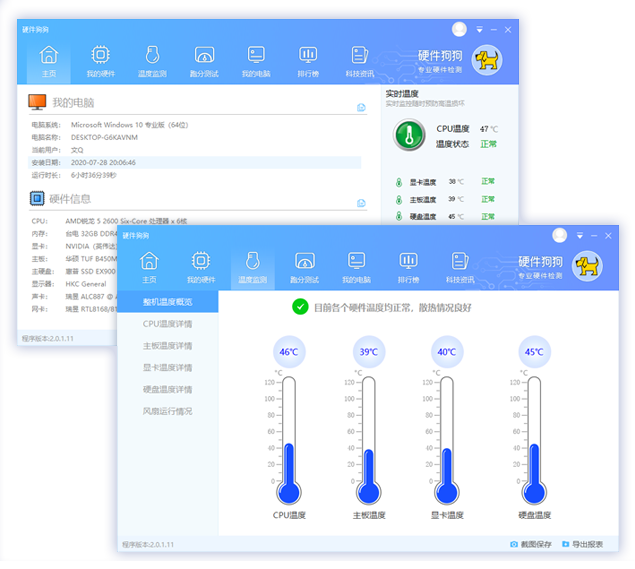Select 整机温度概览 sidebar tab
Screen dimensions: 635x569
(168, 302)
